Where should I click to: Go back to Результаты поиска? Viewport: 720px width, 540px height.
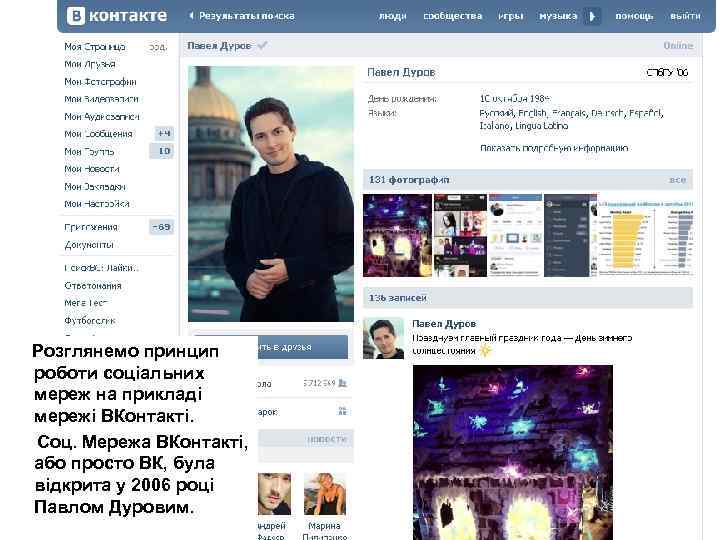(247, 16)
